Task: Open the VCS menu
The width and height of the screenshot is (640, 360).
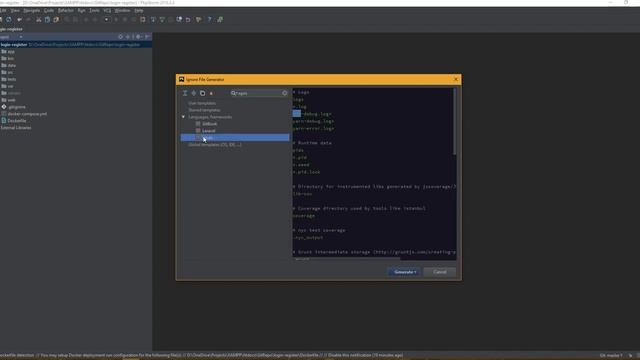Action: [x=107, y=10]
